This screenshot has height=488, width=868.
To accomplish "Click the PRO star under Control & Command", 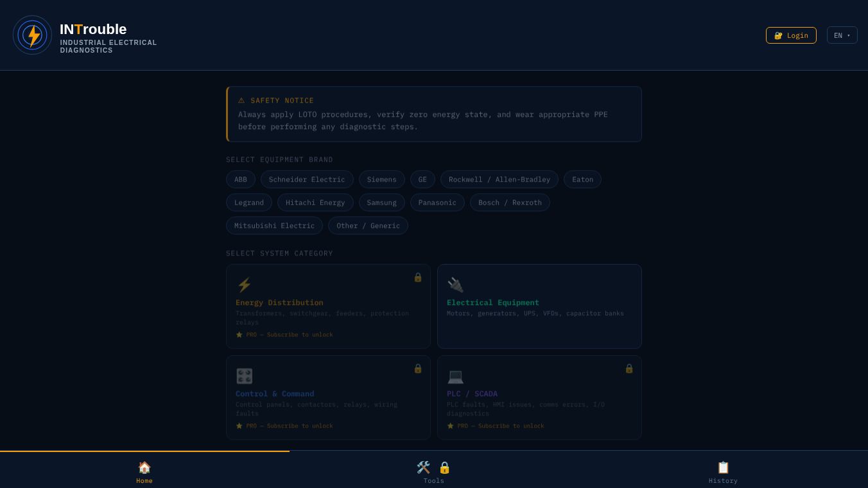I will [239, 426].
